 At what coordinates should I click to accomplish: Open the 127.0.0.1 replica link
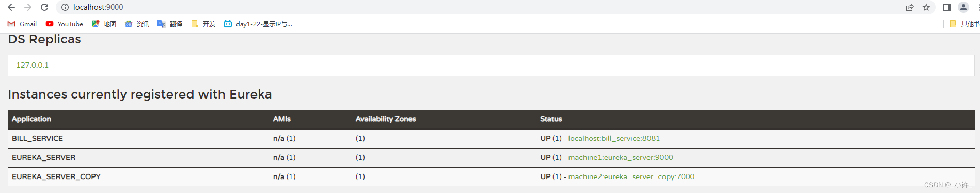(32, 65)
